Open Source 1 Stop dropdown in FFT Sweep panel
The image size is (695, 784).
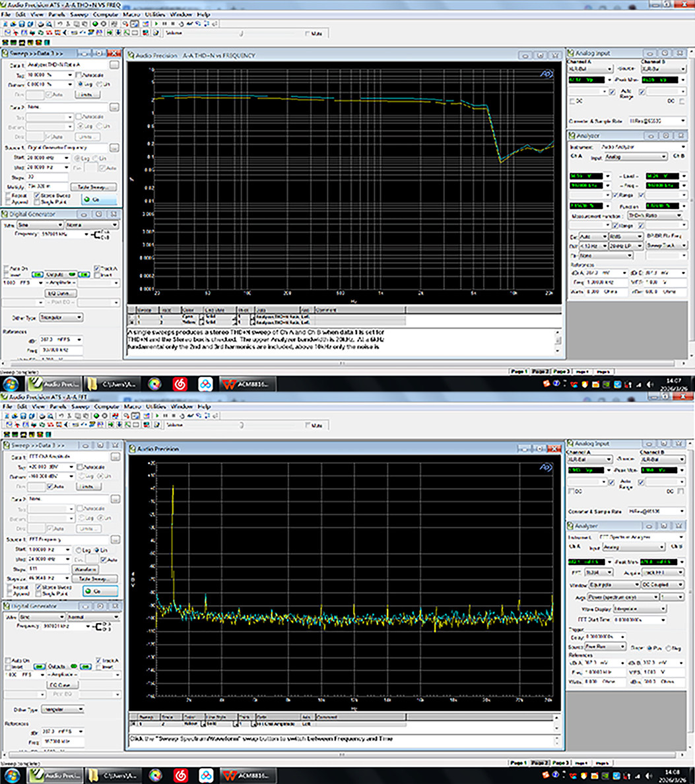tap(67, 559)
